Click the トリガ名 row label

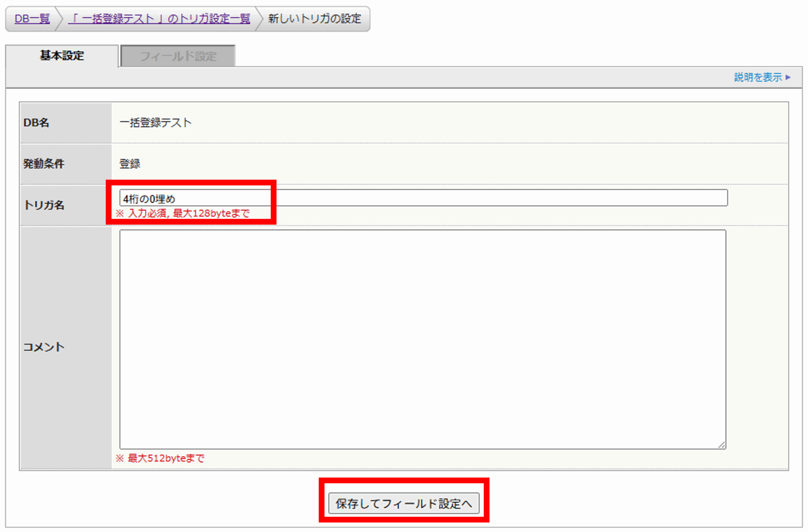click(44, 205)
